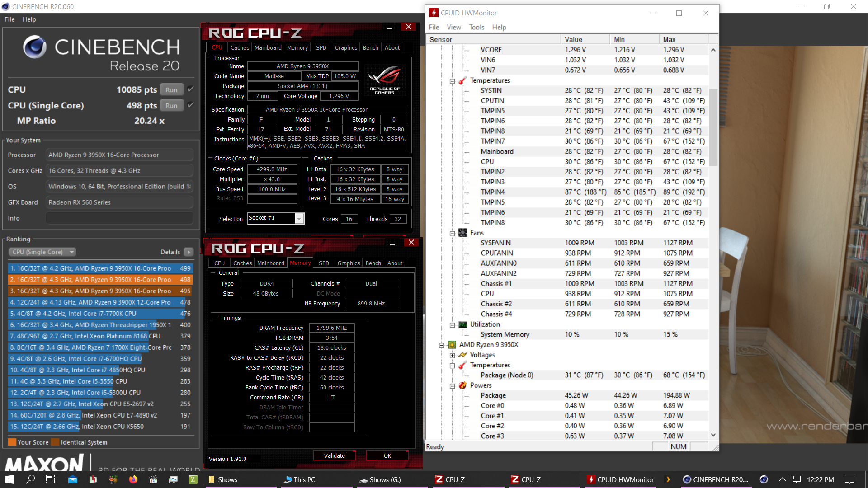The height and width of the screenshot is (488, 868).
Task: Toggle the CPU test checkbox in Cinebench
Action: (x=191, y=89)
